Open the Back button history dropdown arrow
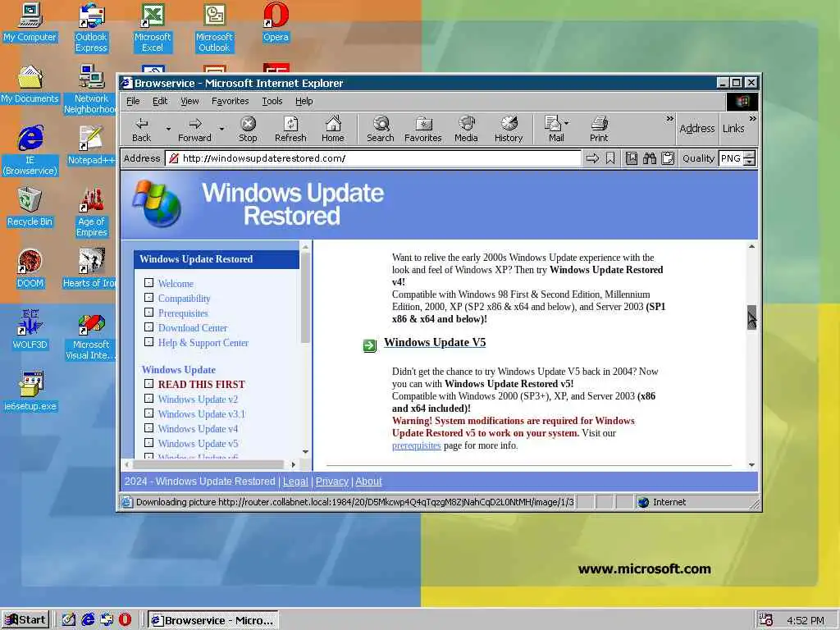 tap(168, 129)
